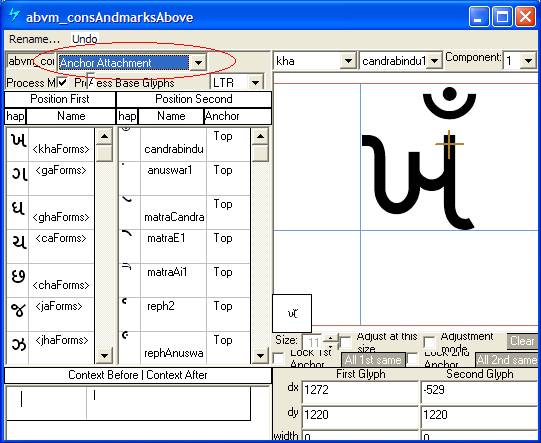The height and width of the screenshot is (443, 541).
Task: Click the First Glyph dy field 1220
Action: 360,416
